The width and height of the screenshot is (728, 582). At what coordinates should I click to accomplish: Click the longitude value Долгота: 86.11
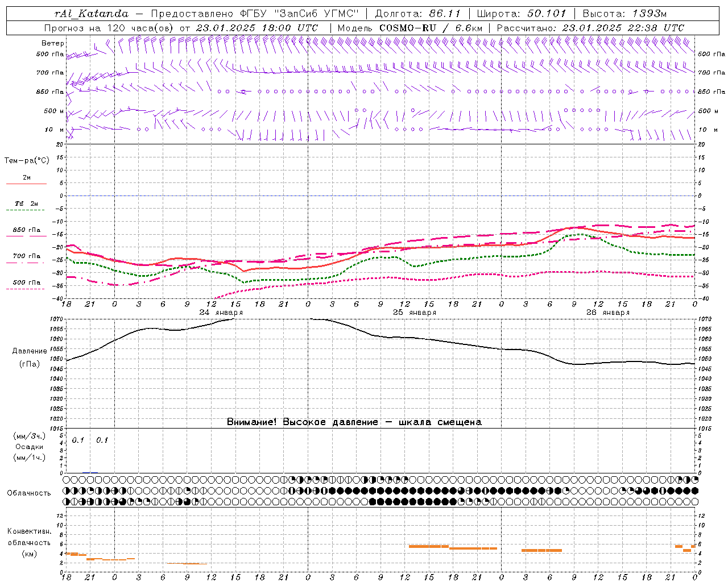click(x=417, y=14)
